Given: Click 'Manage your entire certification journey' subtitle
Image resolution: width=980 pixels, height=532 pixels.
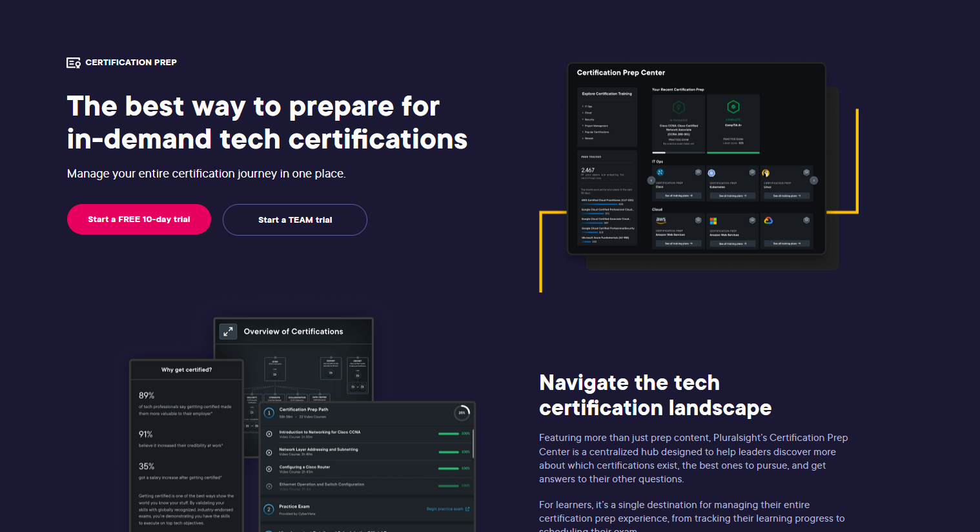Looking at the screenshot, I should (x=207, y=174).
